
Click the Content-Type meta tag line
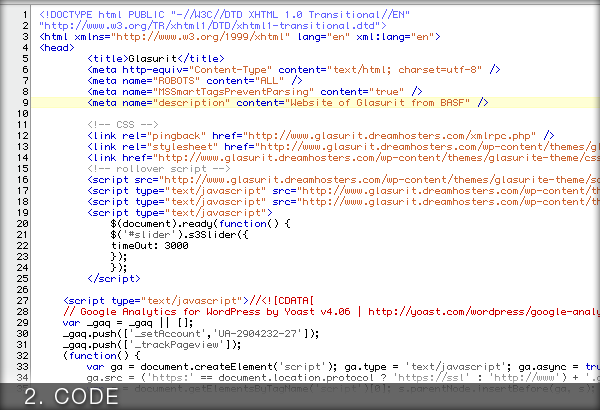(x=293, y=70)
